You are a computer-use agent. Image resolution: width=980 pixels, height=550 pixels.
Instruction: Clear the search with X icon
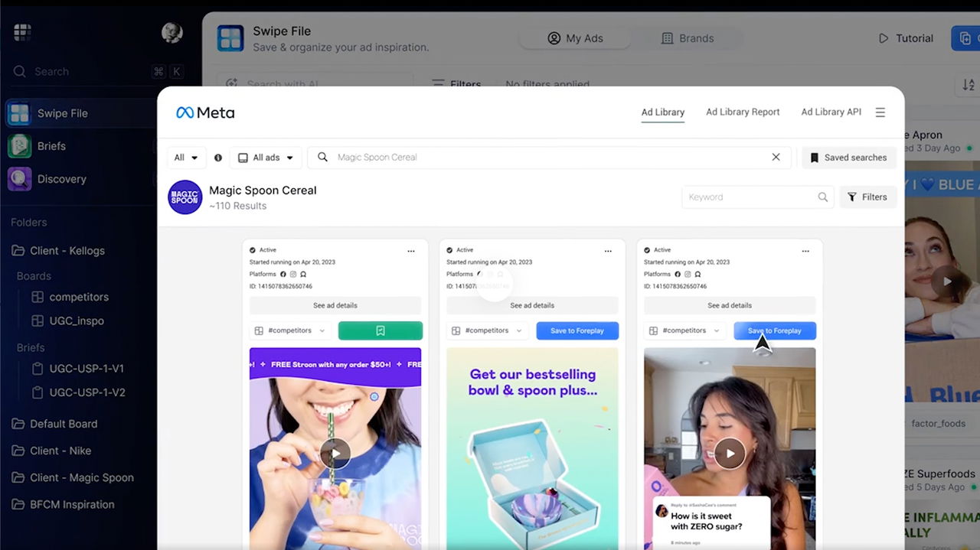pos(776,157)
